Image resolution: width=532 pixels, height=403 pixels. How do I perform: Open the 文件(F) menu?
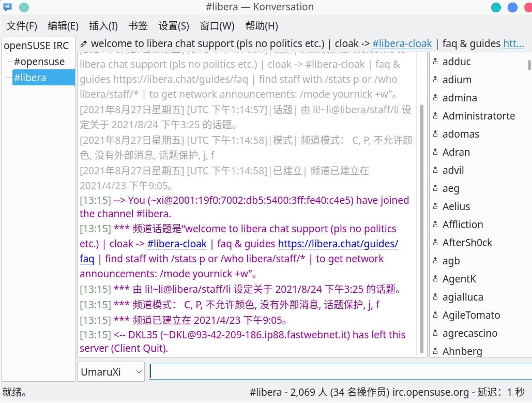(22, 26)
